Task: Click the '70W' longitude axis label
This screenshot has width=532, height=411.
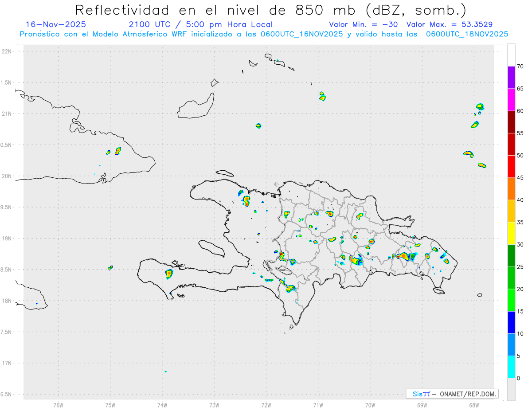Action: tap(370, 405)
